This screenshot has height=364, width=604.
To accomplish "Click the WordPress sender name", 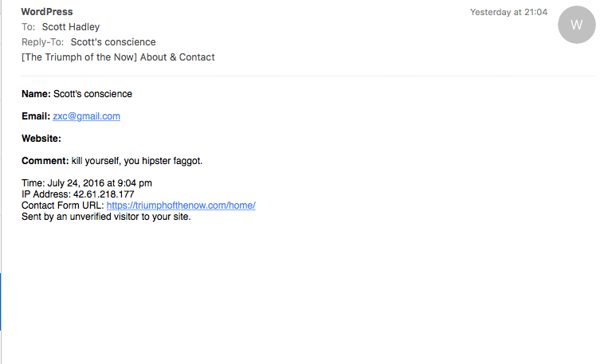I will pos(47,12).
